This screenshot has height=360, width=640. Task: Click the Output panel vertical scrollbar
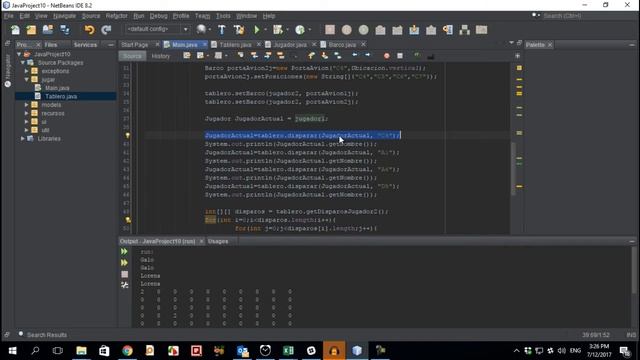(x=634, y=270)
